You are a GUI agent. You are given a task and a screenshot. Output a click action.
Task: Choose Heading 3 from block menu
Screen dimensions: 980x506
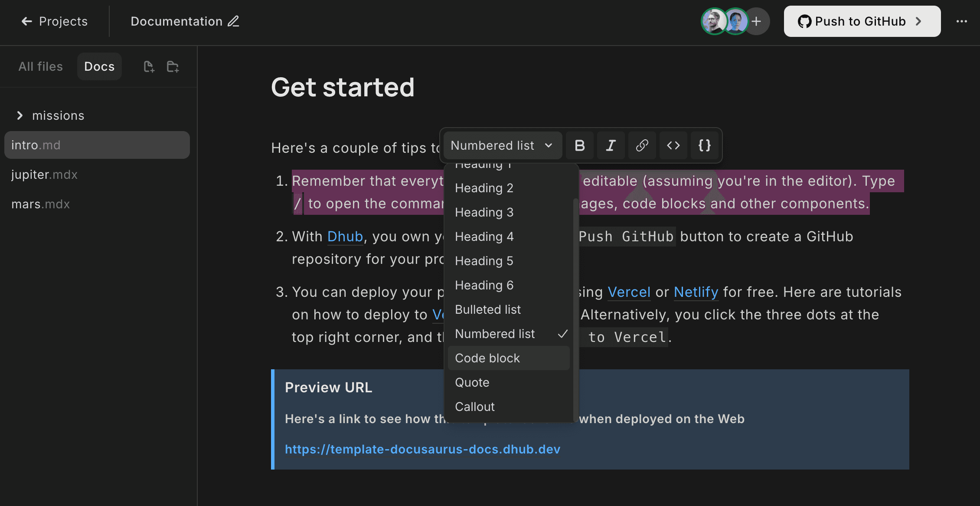pos(484,212)
